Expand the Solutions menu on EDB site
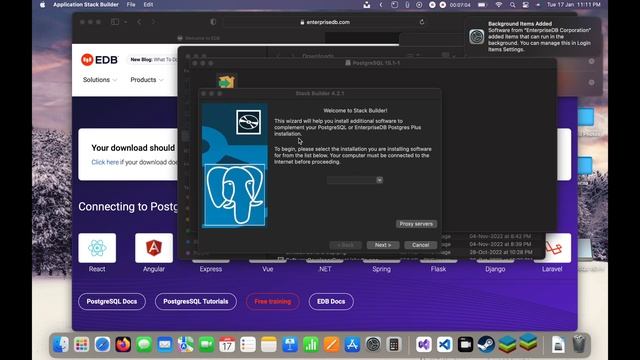 [100, 80]
